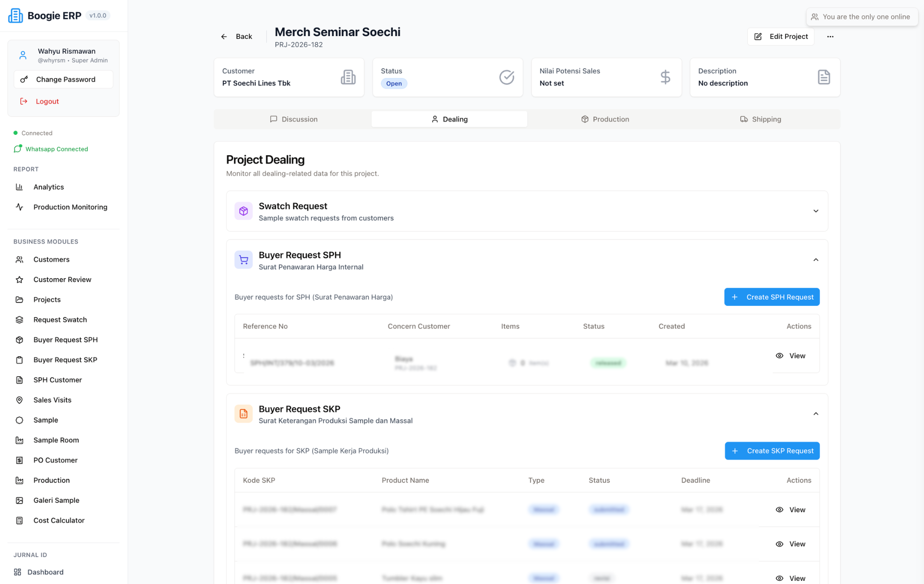
Task: Click the purple Swatch Request cube icon
Action: (244, 211)
